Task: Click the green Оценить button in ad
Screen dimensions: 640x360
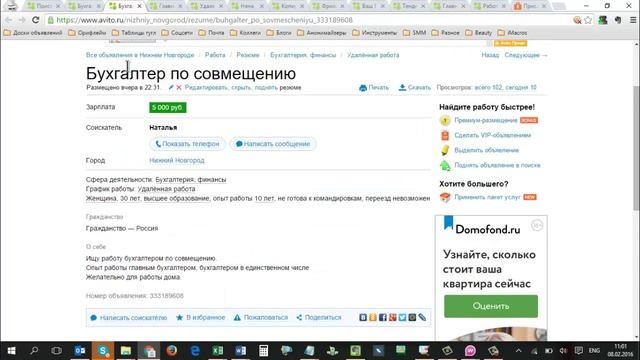Action: (491, 306)
